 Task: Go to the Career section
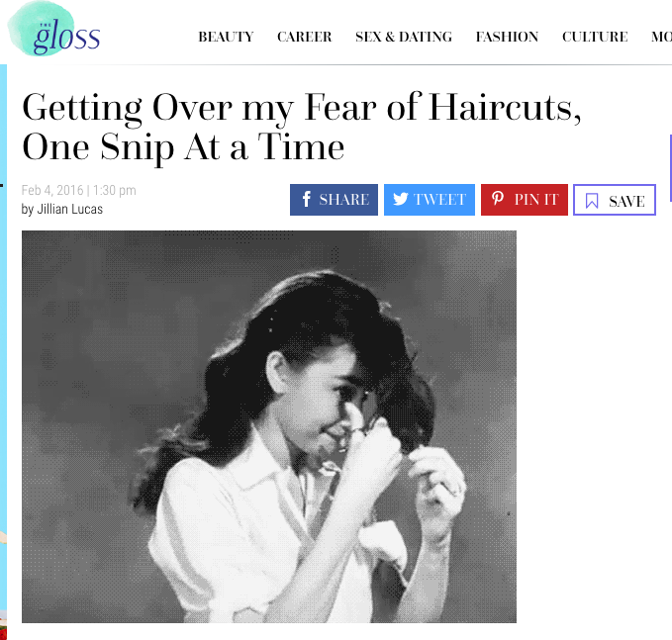(304, 37)
